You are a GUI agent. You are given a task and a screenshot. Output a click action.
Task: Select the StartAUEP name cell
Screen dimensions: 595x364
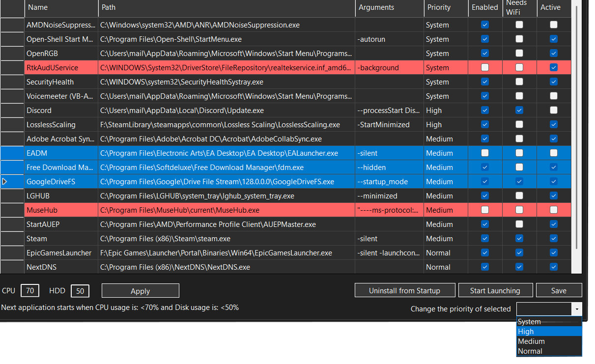(61, 224)
